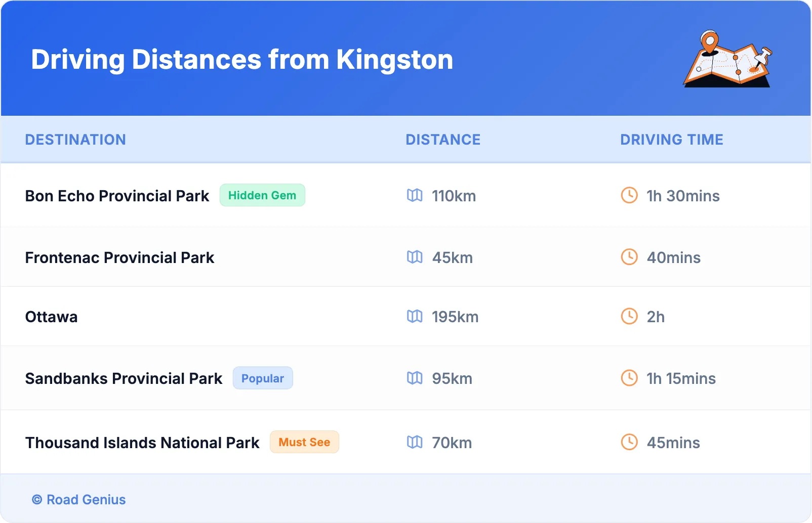Click clock icon beside 1h 30mins
Viewport: 812px width, 523px height.
(x=629, y=195)
